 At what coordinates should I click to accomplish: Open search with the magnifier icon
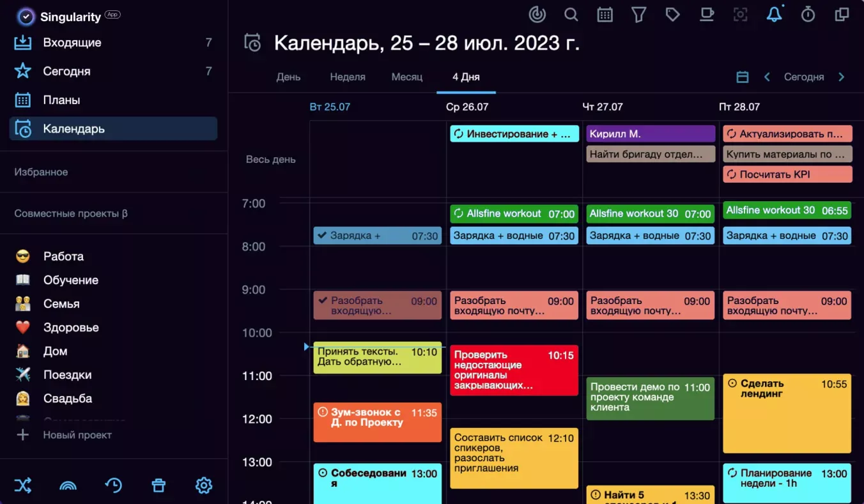(x=571, y=14)
